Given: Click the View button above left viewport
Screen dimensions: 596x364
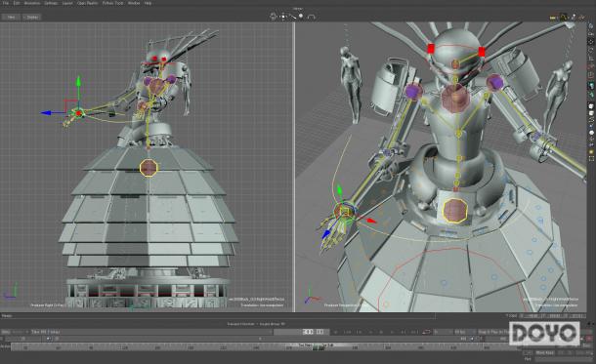Looking at the screenshot, I should click(x=11, y=18).
